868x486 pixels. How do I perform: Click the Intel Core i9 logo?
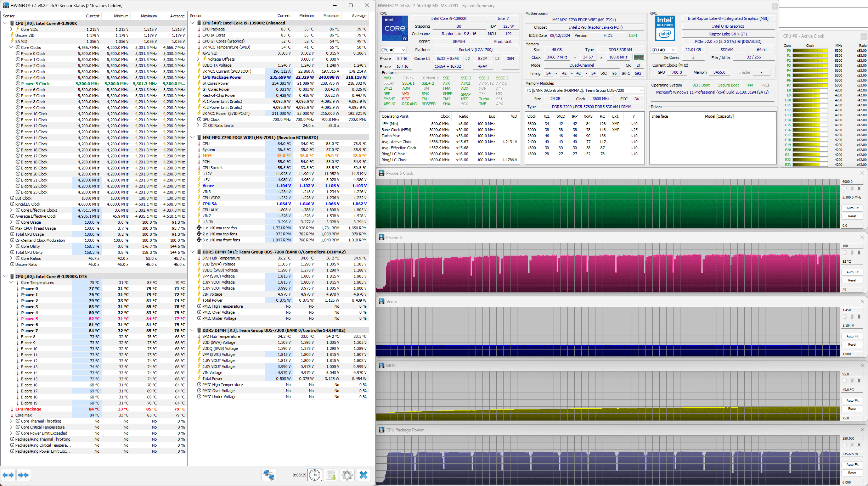point(395,28)
